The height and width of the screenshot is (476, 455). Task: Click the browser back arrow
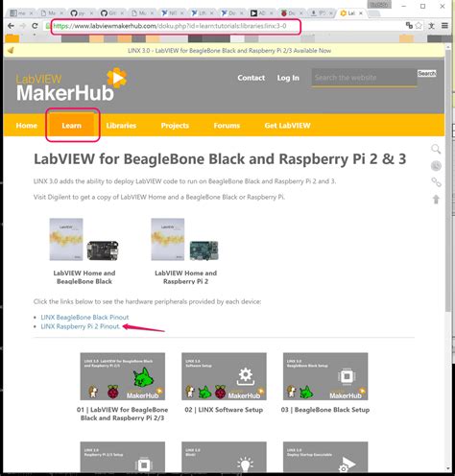(11, 26)
